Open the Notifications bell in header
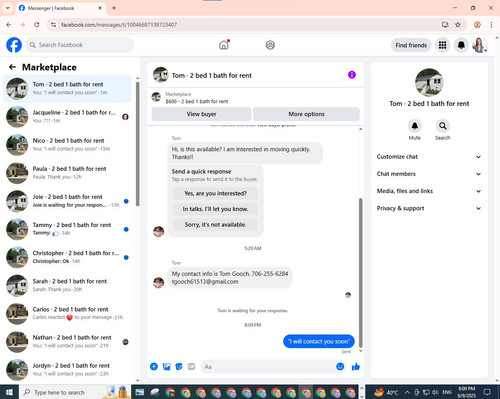Screen dimensions: 500x399 point(461,45)
